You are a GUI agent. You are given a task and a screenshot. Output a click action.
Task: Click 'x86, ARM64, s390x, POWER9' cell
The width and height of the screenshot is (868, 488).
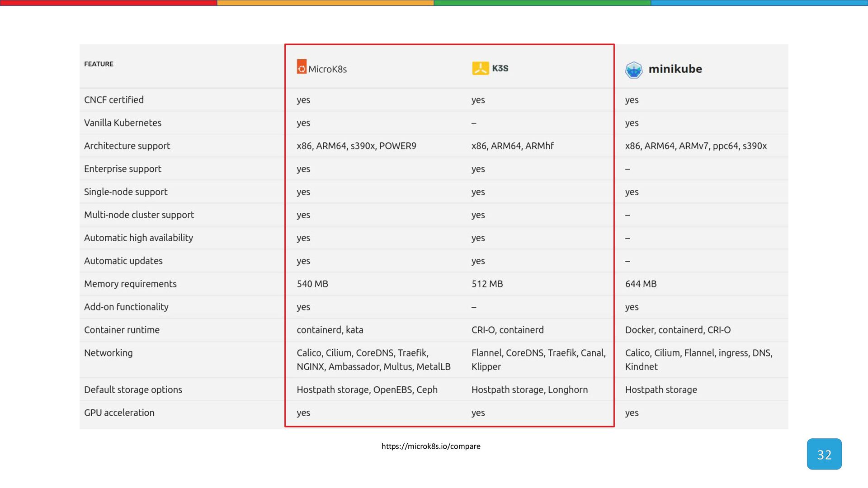pos(356,146)
